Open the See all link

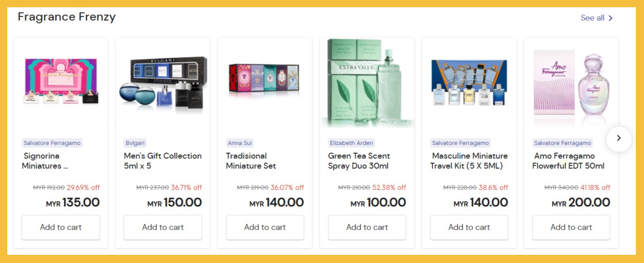[x=592, y=18]
